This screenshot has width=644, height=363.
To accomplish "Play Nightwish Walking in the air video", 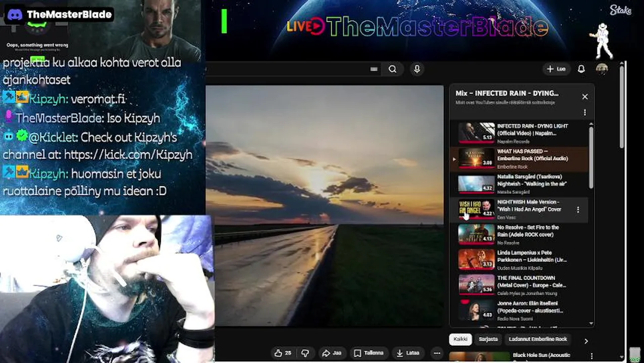I will (x=476, y=184).
